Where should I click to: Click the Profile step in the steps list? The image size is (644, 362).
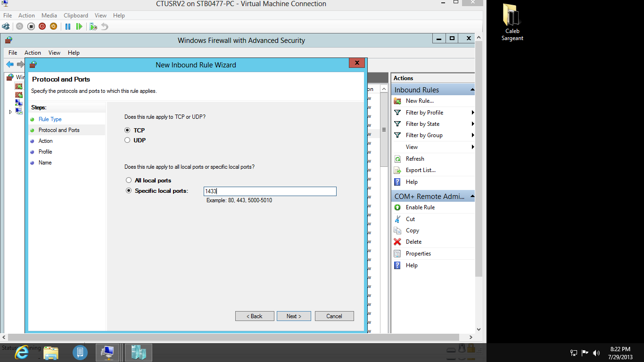coord(45,152)
